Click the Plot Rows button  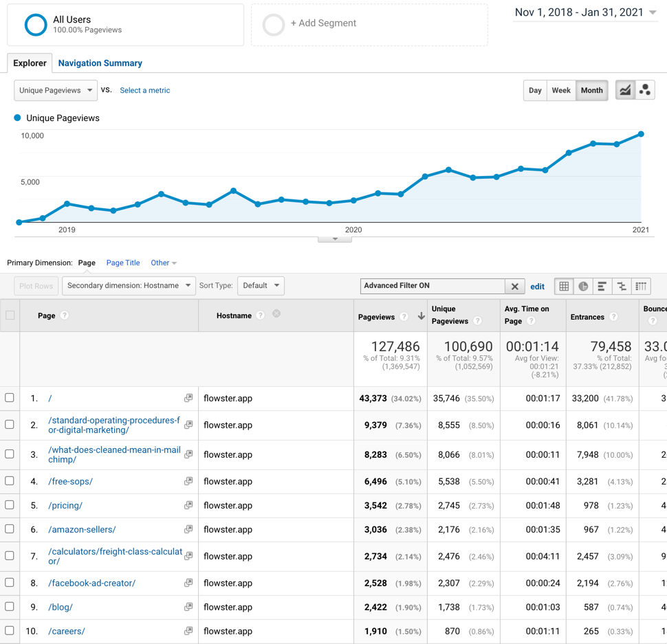[36, 286]
